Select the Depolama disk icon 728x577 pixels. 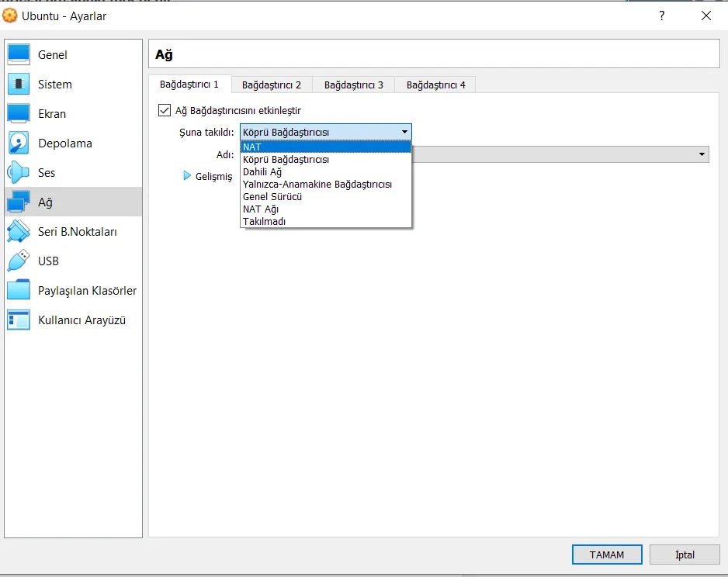click(x=19, y=143)
